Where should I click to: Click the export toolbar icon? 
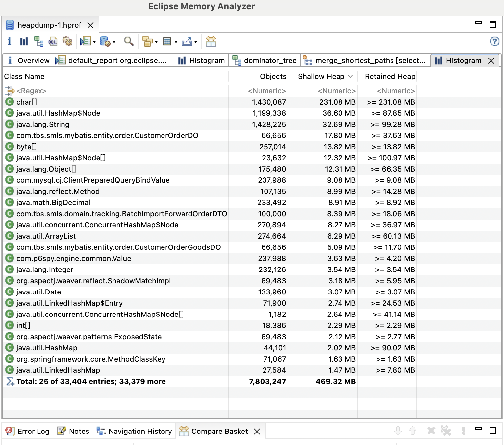click(187, 41)
